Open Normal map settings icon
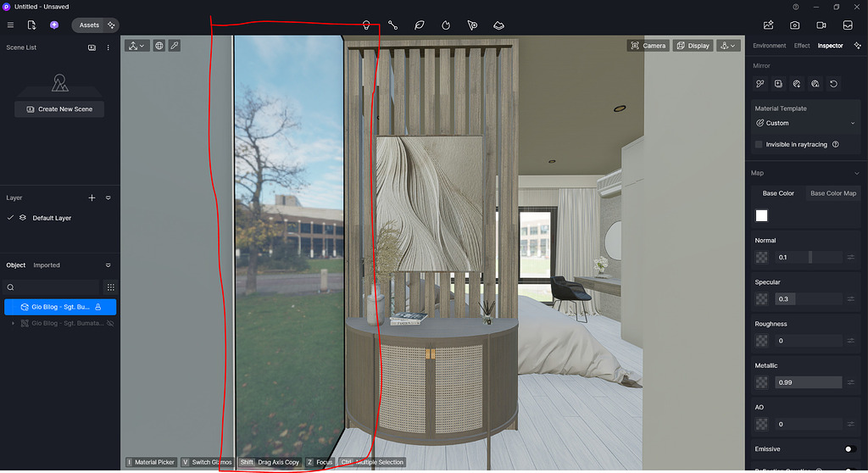This screenshot has height=473, width=868. pyautogui.click(x=850, y=257)
